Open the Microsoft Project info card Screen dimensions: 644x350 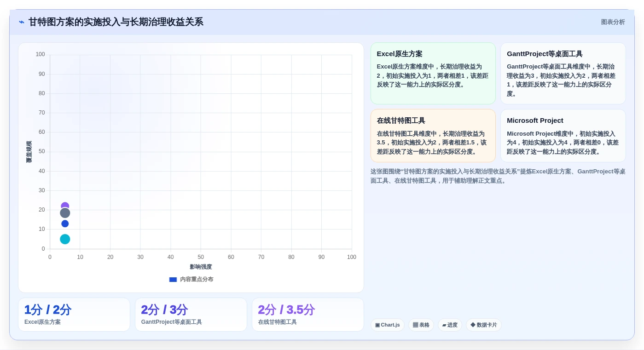tap(563, 136)
